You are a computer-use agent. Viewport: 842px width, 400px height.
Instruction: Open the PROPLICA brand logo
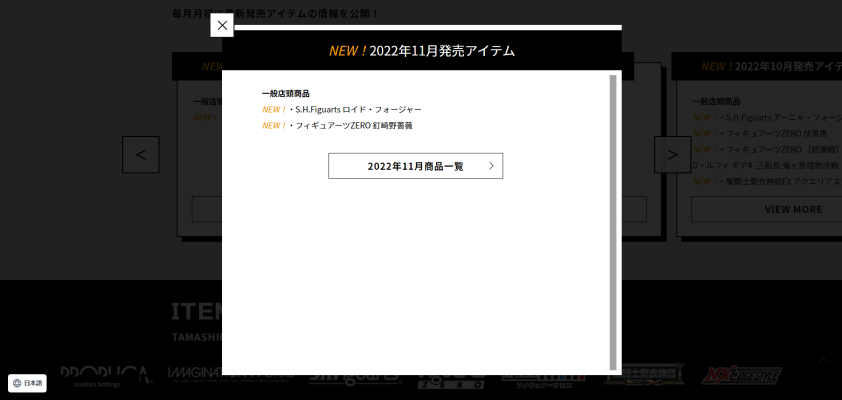pyautogui.click(x=105, y=375)
